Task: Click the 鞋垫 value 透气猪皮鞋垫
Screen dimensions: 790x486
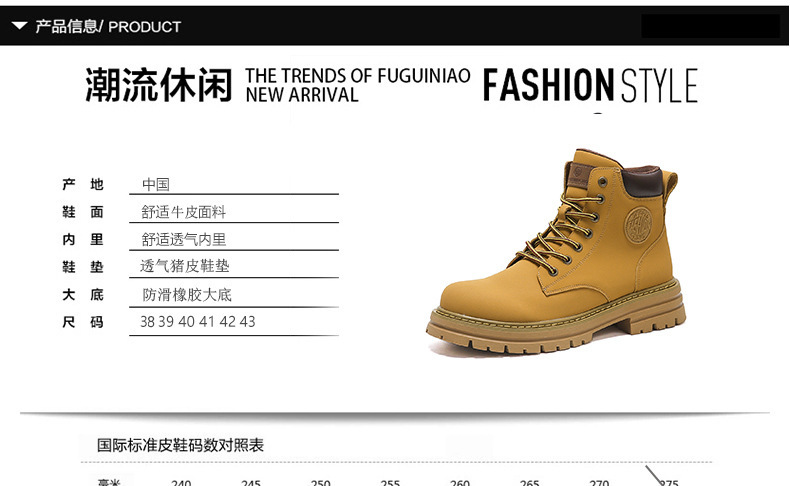Action: point(184,266)
